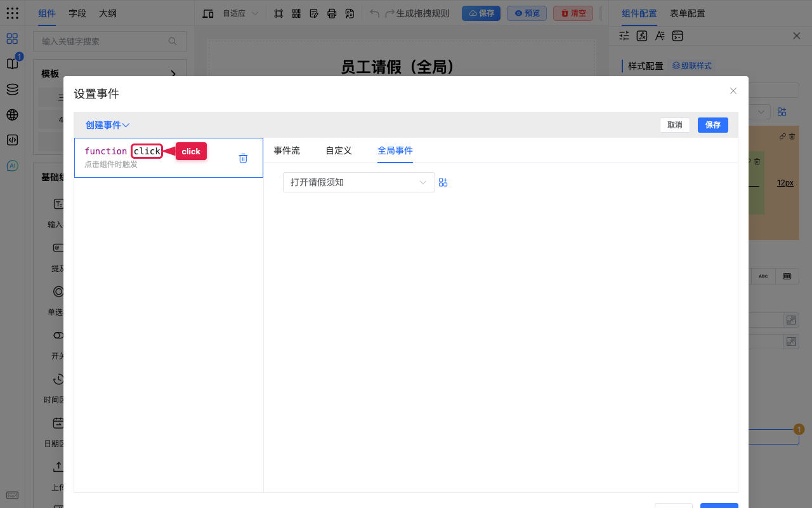Open the 组件配置 tab
The height and width of the screenshot is (508, 812).
pos(639,13)
